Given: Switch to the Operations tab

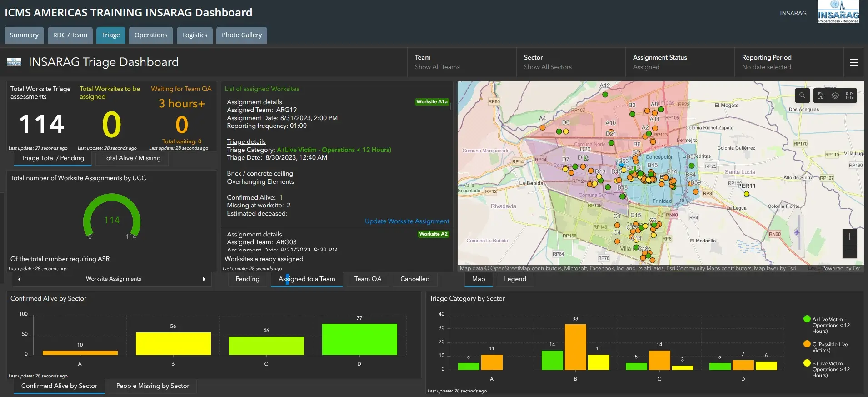Looking at the screenshot, I should click(x=151, y=35).
